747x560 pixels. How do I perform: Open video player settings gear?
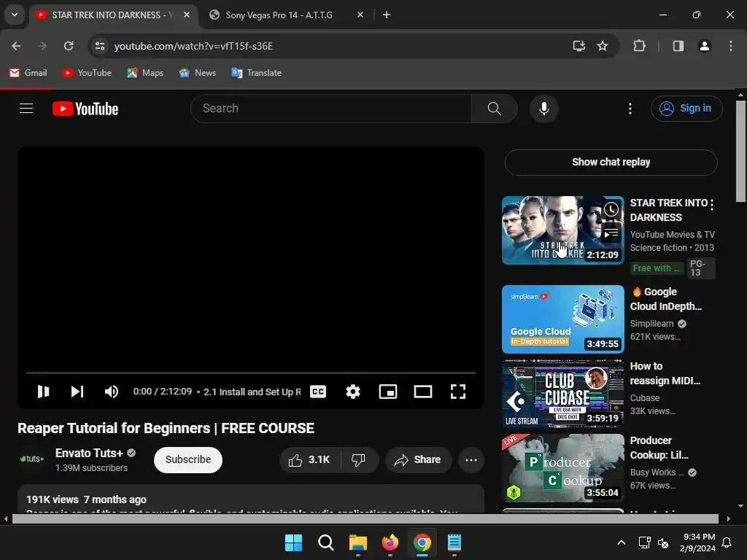click(x=353, y=392)
